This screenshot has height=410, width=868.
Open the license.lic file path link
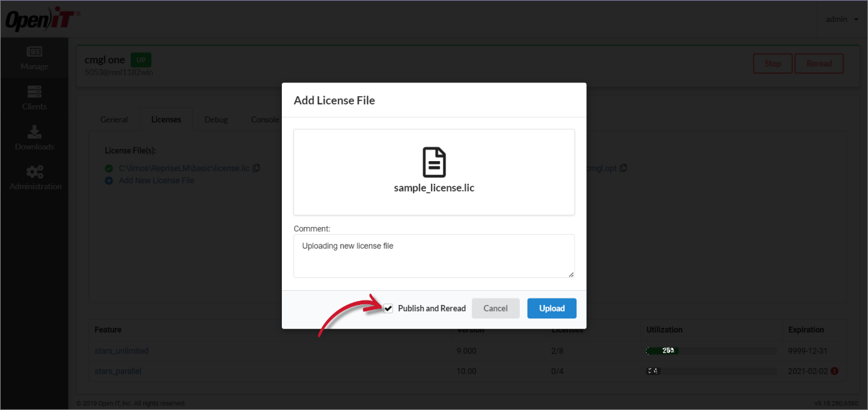pyautogui.click(x=184, y=168)
